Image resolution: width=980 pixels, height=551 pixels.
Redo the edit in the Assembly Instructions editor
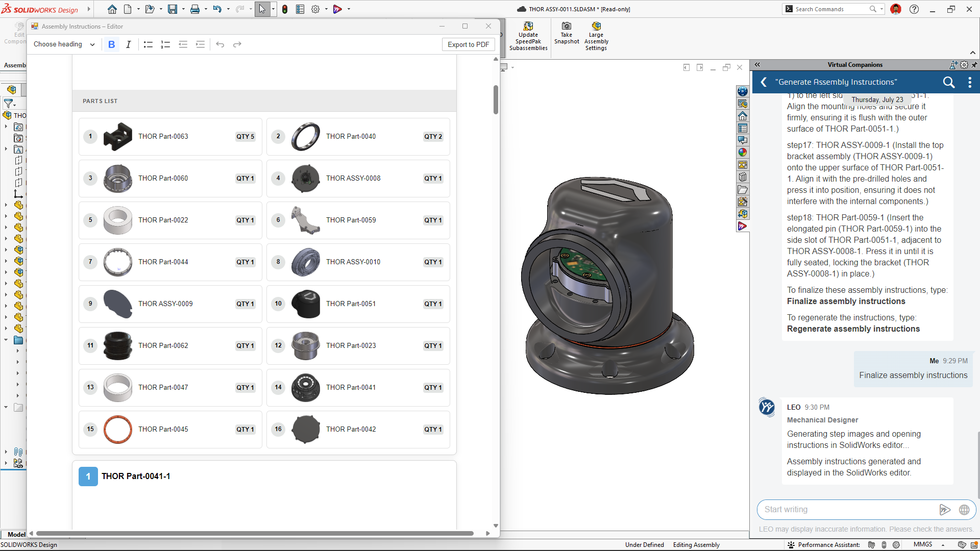tap(237, 44)
